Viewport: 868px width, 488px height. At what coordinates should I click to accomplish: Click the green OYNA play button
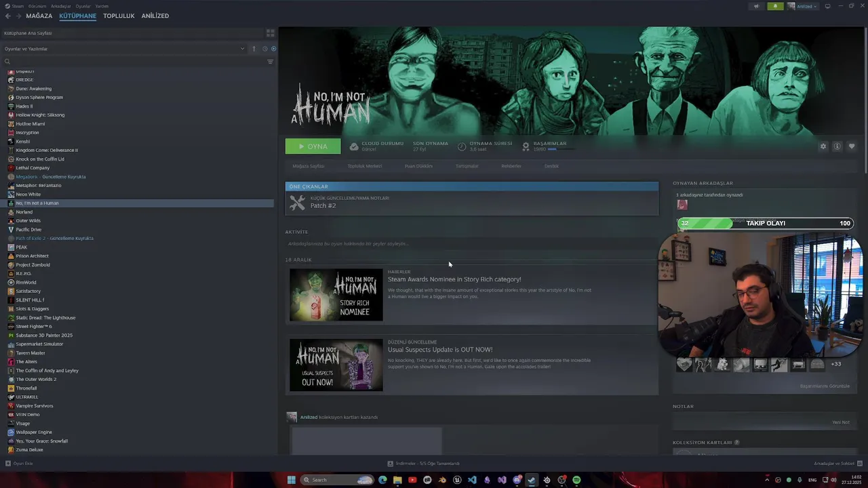313,146
